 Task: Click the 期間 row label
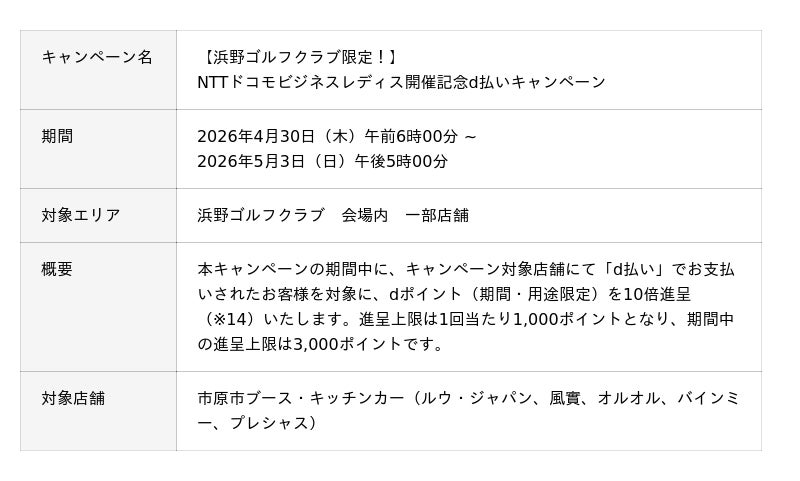[57, 136]
